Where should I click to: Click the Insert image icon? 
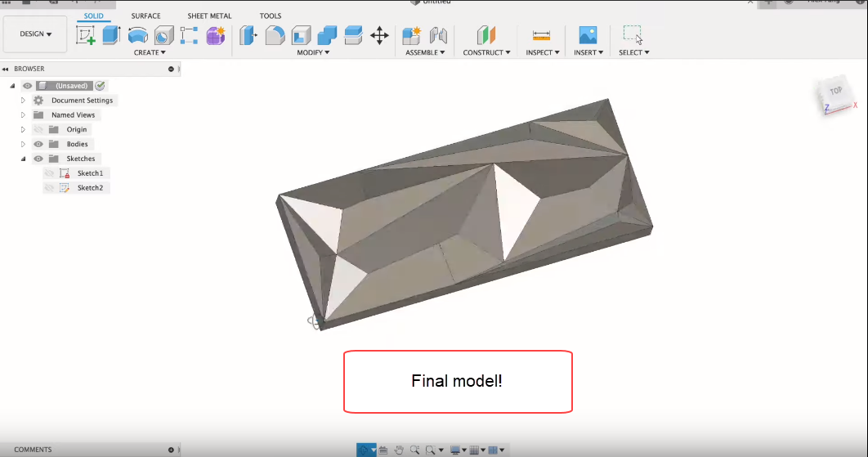(x=588, y=35)
